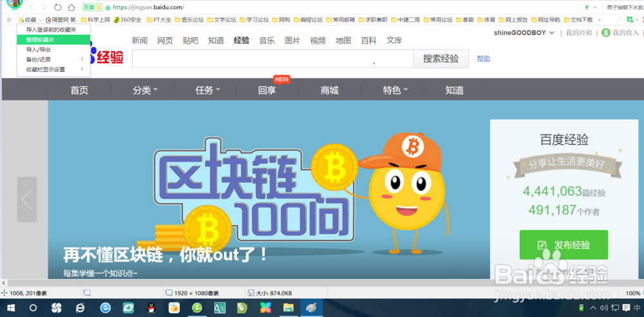The height and width of the screenshot is (317, 644).
Task: Click the 图片 link above search
Action: pyautogui.click(x=292, y=41)
